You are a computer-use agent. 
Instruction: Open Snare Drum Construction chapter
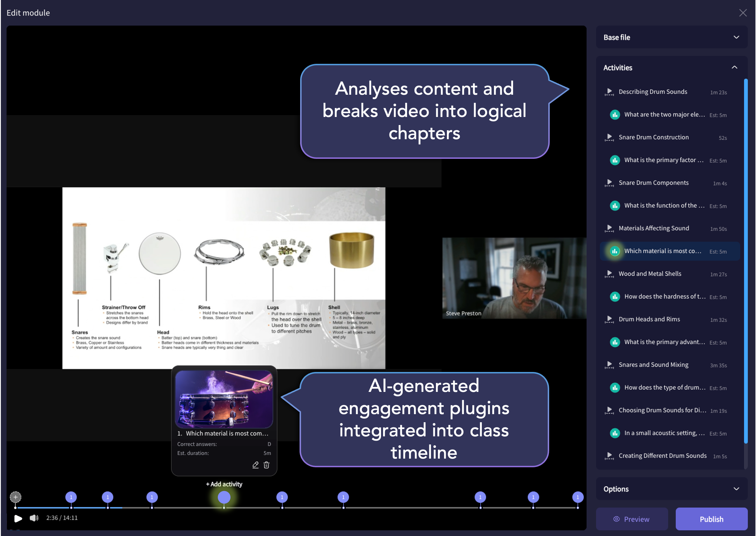click(x=670, y=137)
